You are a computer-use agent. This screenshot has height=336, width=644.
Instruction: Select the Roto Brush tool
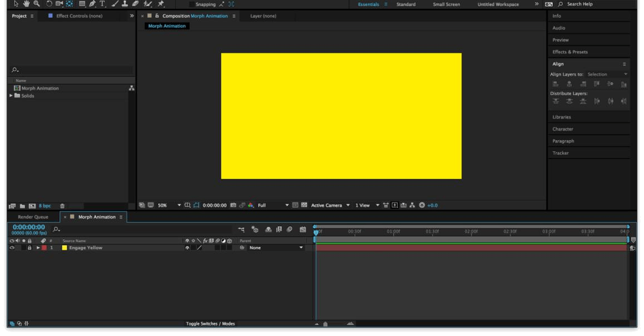coord(148,4)
